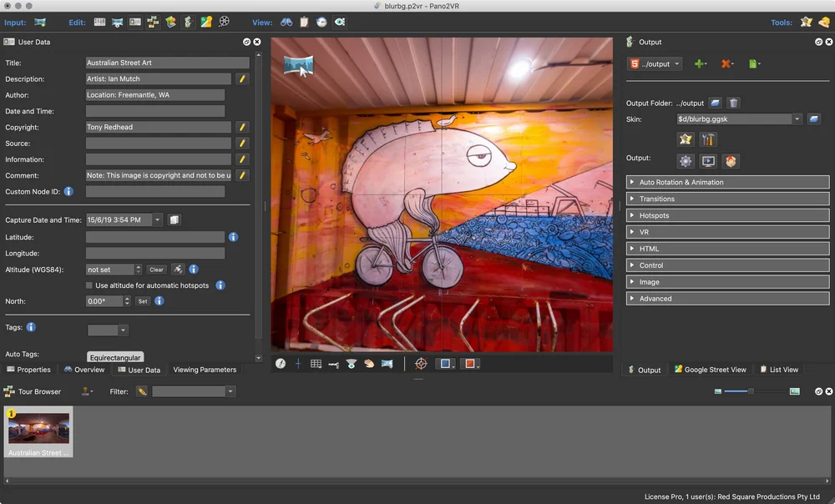Open the User Data panel via its Edit toolbar icon

[x=134, y=23]
